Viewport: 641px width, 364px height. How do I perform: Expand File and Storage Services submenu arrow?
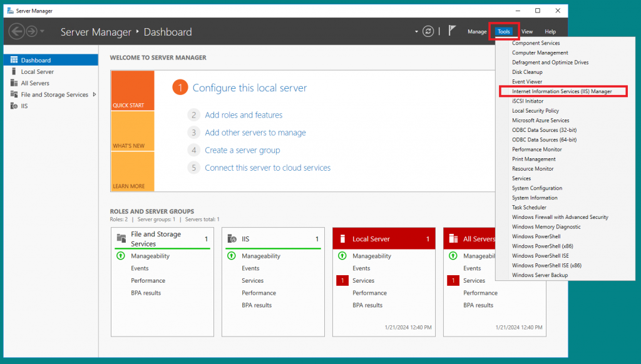pos(95,94)
